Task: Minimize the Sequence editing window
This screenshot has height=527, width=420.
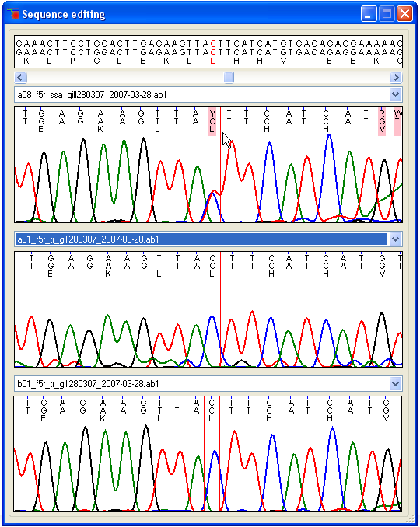Action: (369, 14)
